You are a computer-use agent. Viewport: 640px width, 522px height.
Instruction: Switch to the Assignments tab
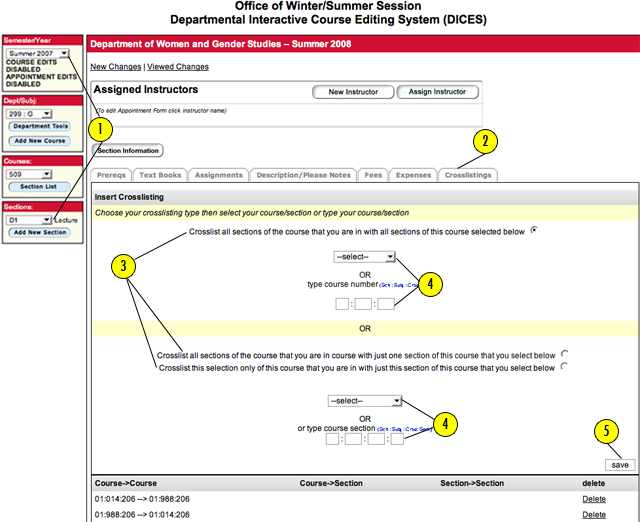219,175
